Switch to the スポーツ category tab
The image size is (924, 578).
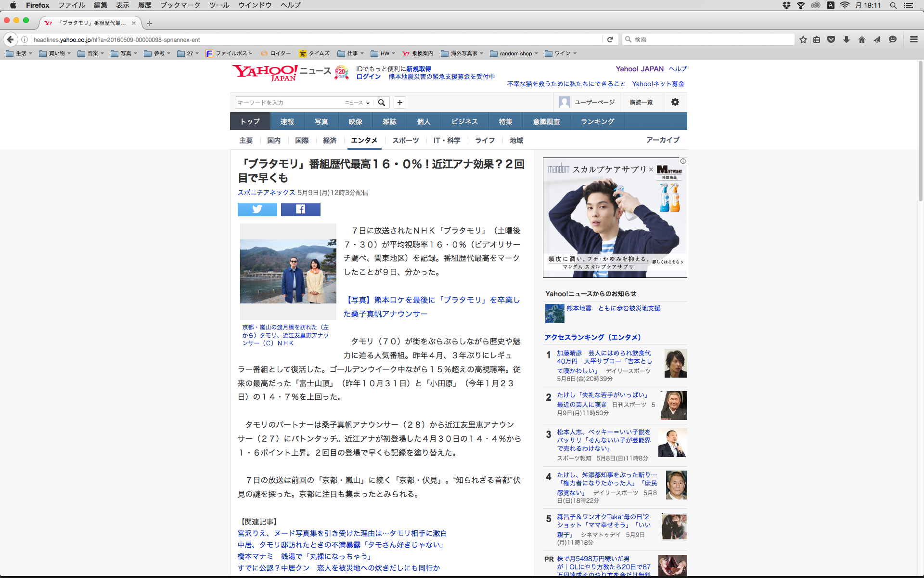pos(405,140)
